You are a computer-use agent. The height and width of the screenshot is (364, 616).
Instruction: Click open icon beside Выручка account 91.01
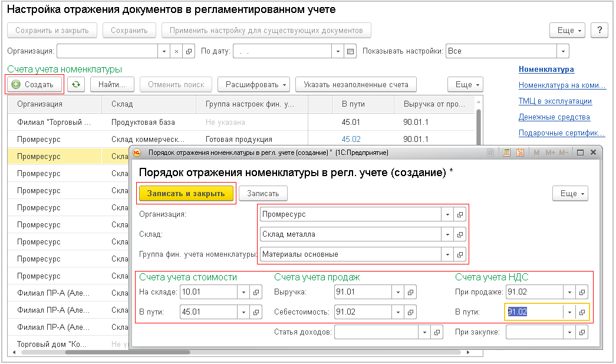point(411,292)
